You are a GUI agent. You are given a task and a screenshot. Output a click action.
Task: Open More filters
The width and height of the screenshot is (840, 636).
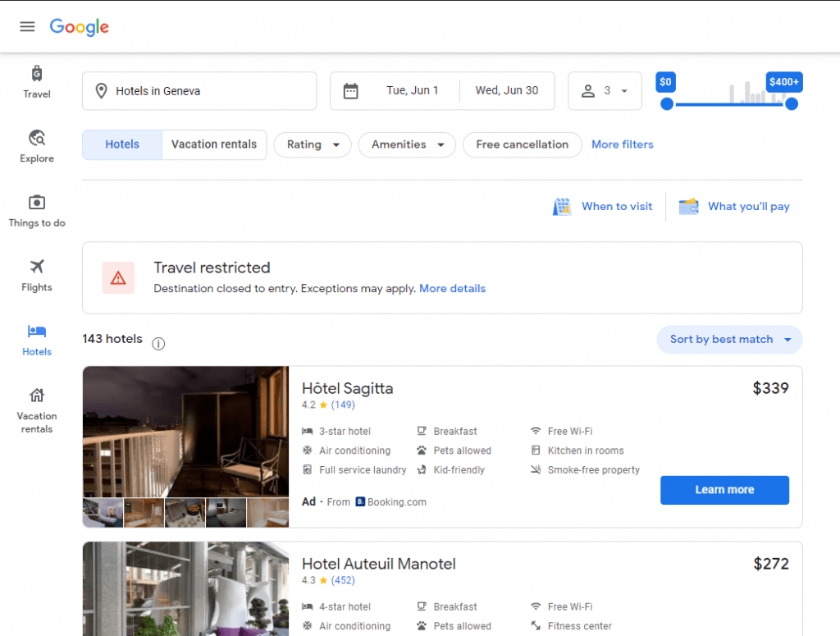(x=623, y=144)
